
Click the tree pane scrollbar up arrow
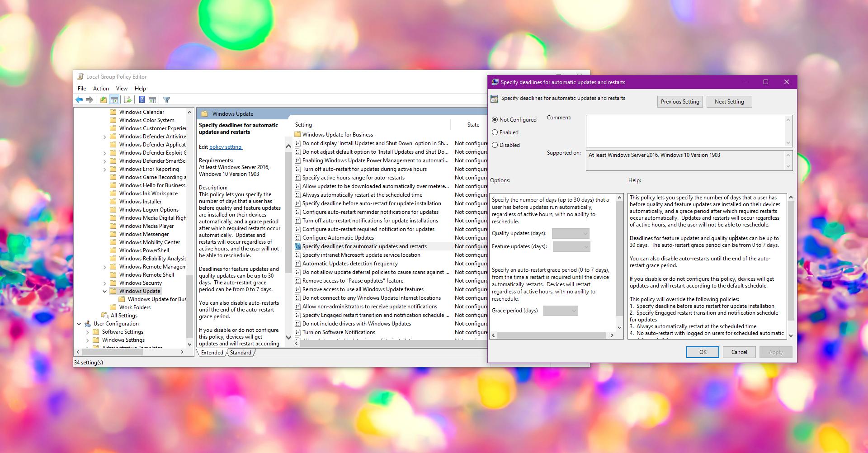pos(189,112)
